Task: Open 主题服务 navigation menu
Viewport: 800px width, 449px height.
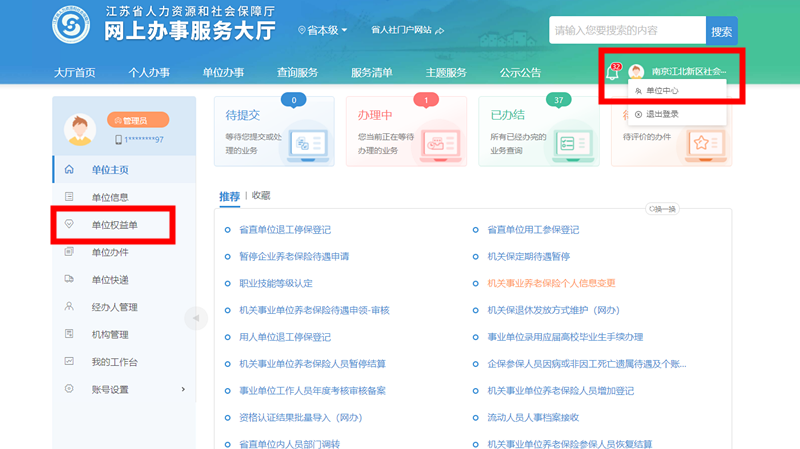Action: click(446, 72)
